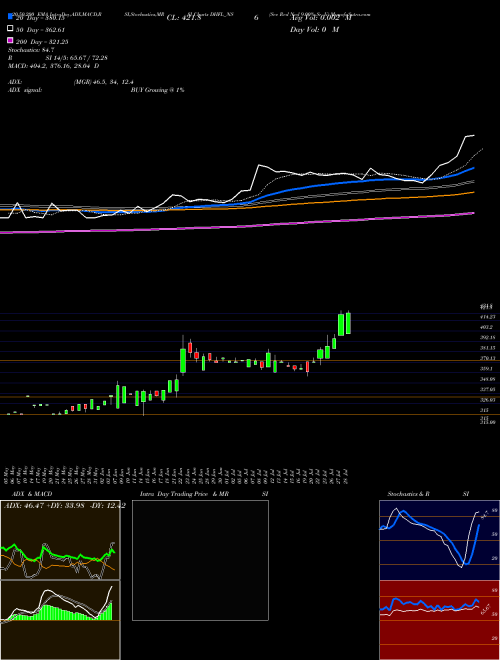Click the white 50 Day legend swatch

pos(10,28)
